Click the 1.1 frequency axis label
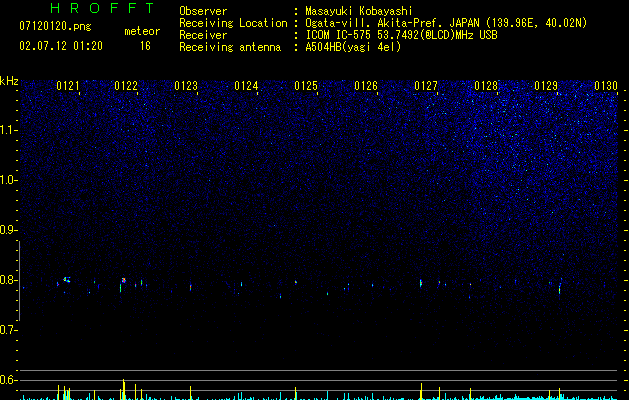The height and width of the screenshot is (400, 629). pyautogui.click(x=8, y=130)
